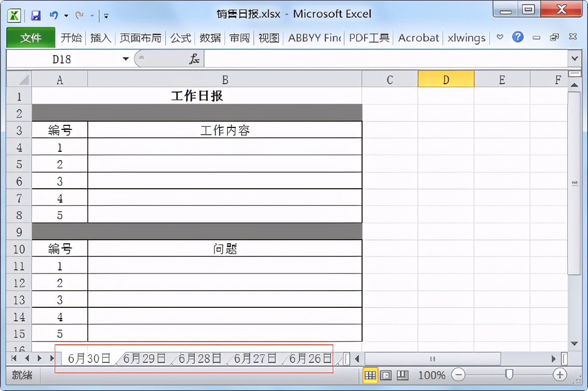Redo the last action
Viewport: 588px width, 391px height.
pos(78,15)
